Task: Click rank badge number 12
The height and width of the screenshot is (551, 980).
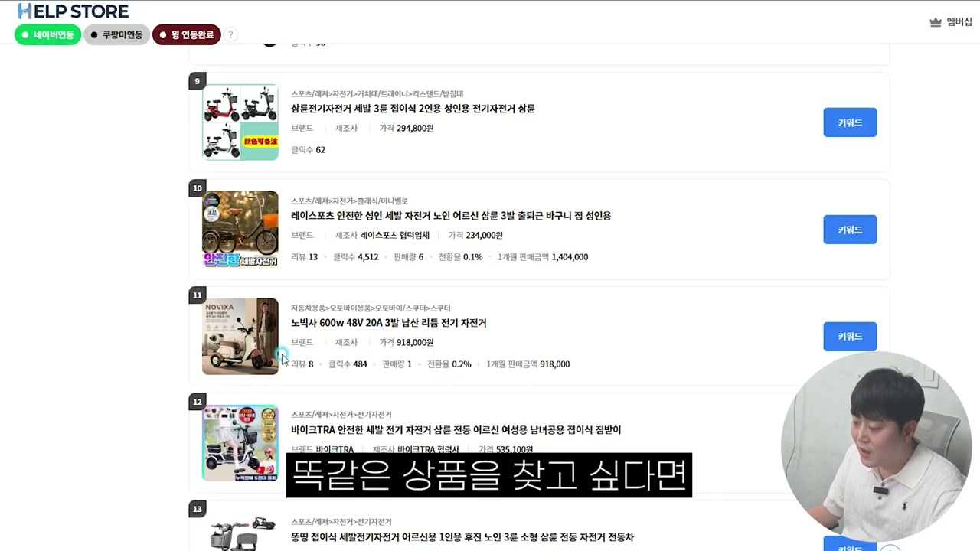Action: coord(198,402)
